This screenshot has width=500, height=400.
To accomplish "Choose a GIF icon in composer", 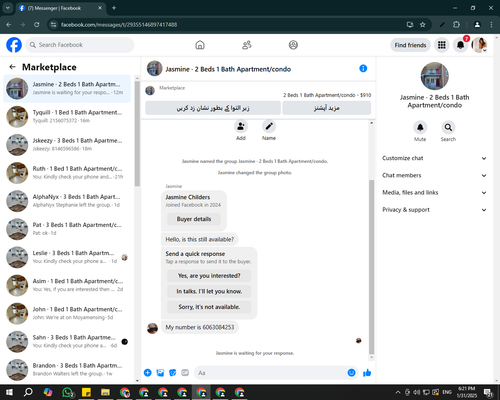I will click(185, 373).
